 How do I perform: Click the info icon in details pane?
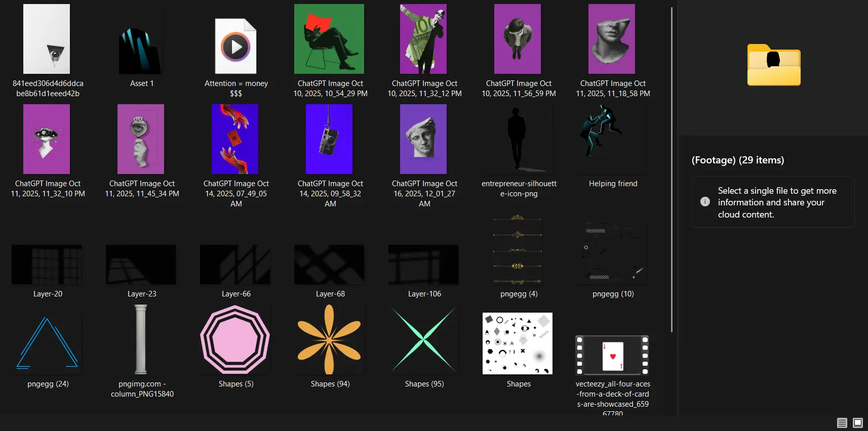[704, 202]
